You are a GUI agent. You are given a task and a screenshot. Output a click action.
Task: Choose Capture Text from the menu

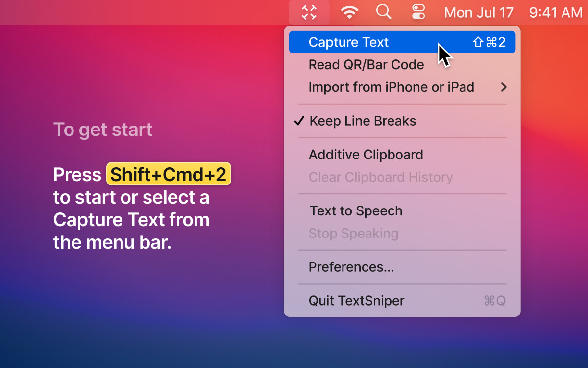tap(402, 42)
